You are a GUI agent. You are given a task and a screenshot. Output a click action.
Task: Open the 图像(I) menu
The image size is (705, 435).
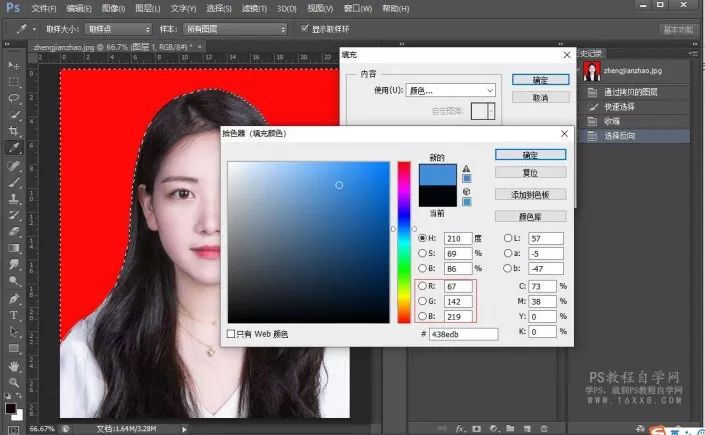click(x=114, y=9)
